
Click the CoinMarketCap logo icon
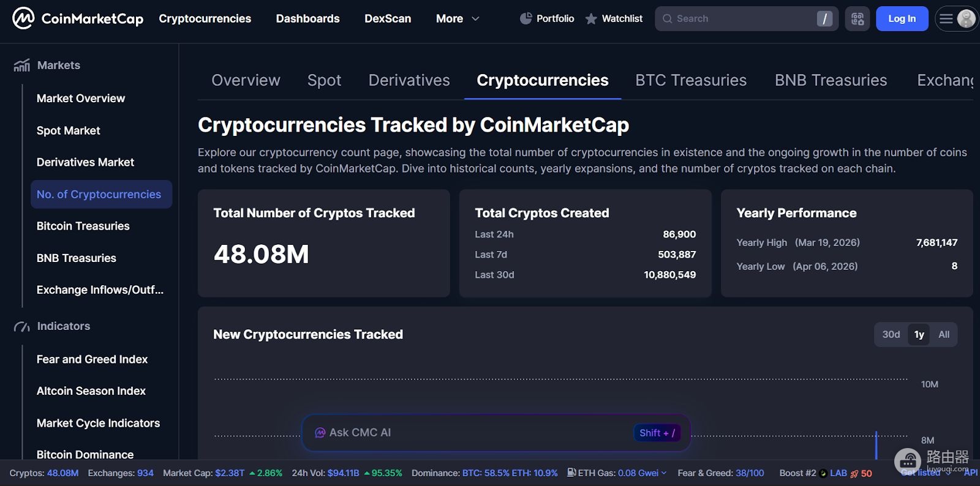(23, 18)
